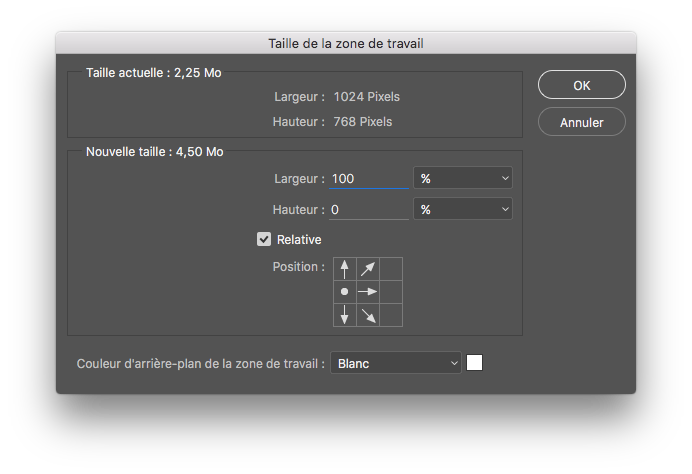Click the Position label
692x474 pixels.
pos(298,267)
